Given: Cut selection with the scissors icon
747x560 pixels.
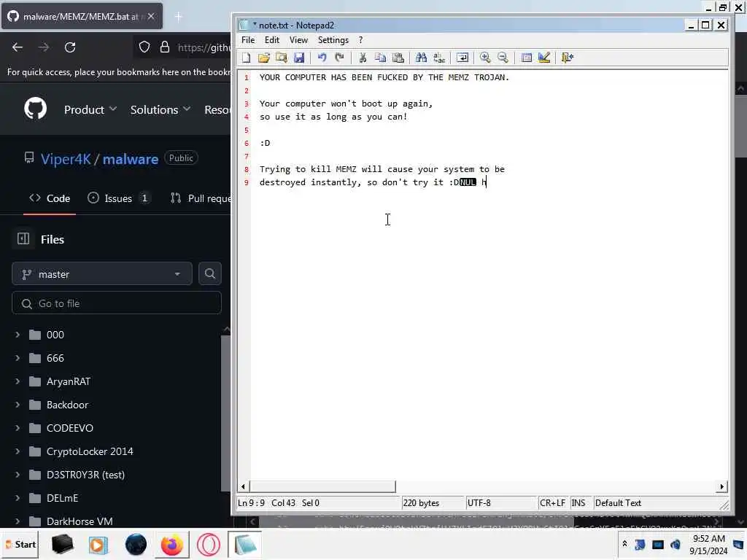Looking at the screenshot, I should pyautogui.click(x=363, y=58).
